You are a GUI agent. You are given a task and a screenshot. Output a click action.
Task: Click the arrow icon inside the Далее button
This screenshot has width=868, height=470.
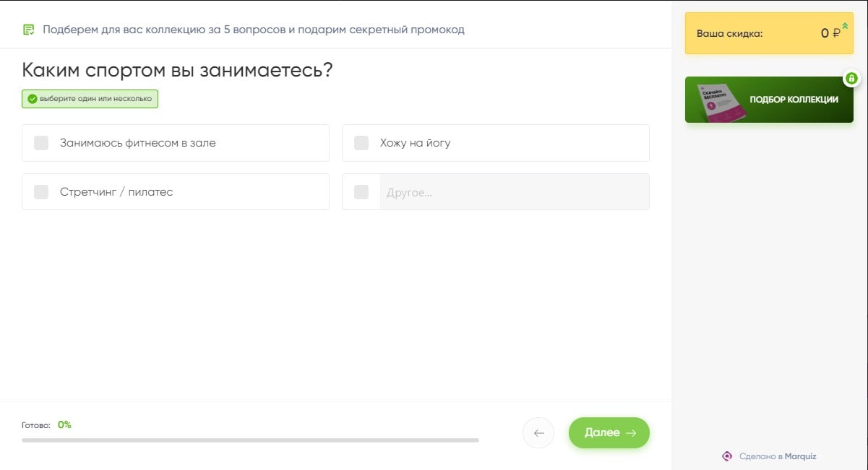coord(630,432)
